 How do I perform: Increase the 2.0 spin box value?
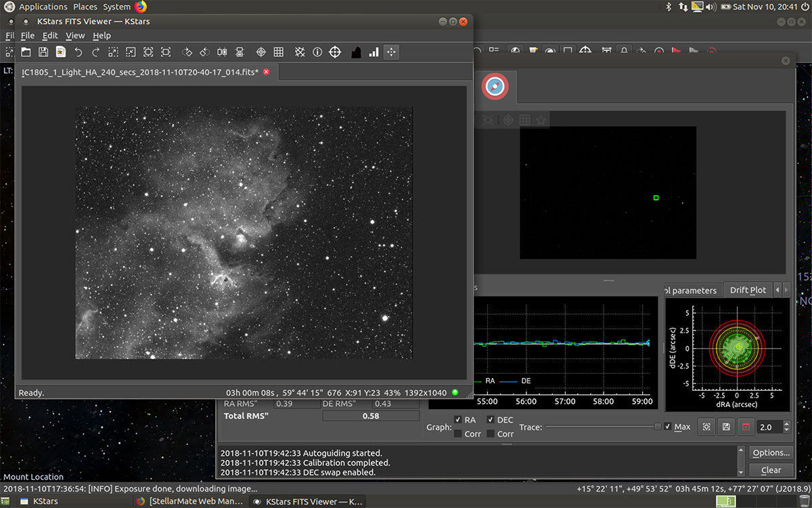click(786, 424)
